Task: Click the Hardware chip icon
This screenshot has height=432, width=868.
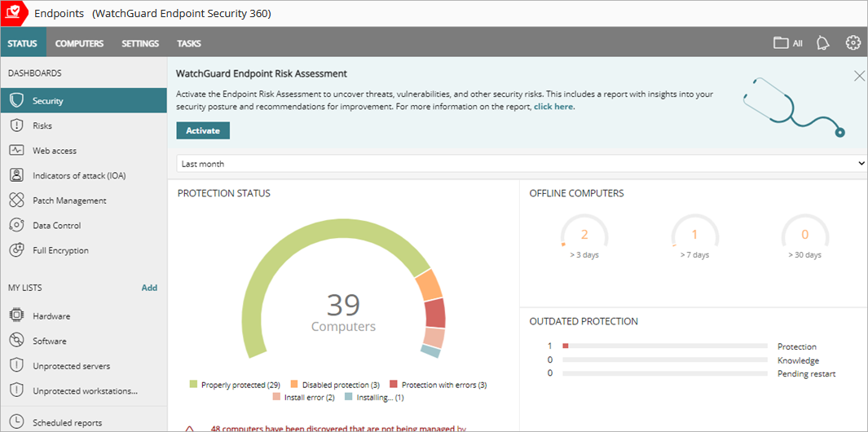Action: [16, 316]
